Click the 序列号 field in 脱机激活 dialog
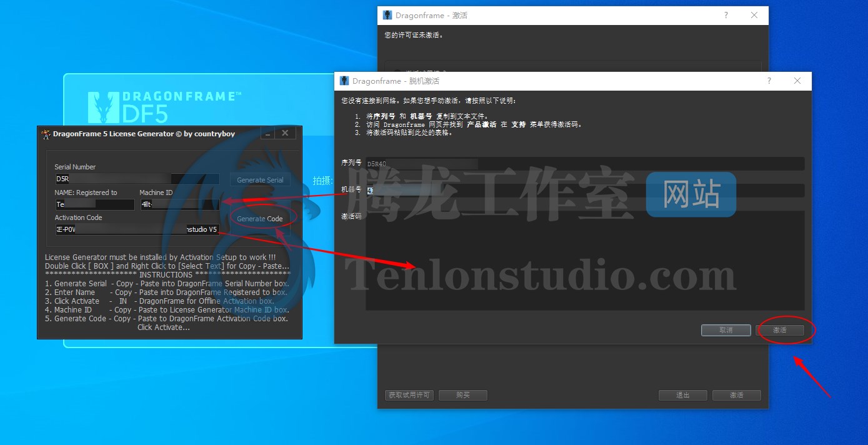This screenshot has height=445, width=868. point(584,164)
